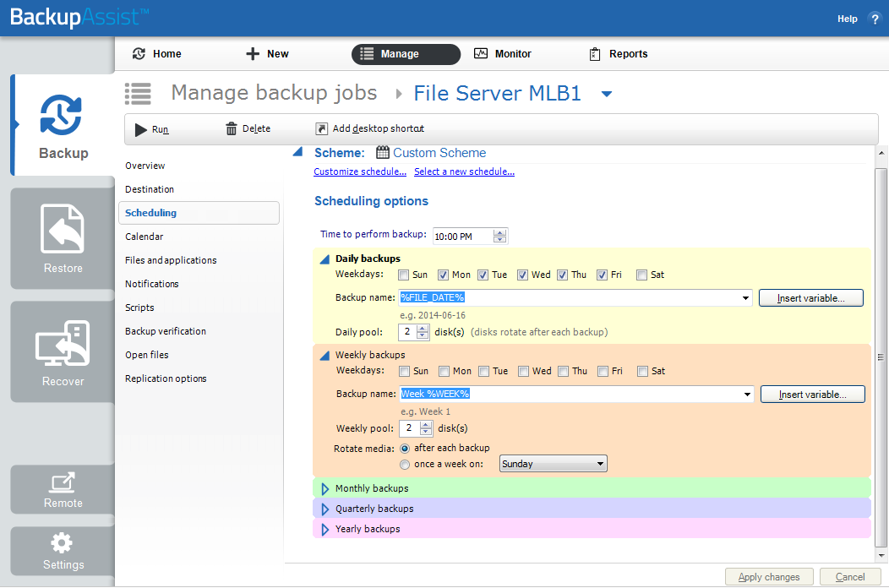The width and height of the screenshot is (889, 588).
Task: Click the Reports clipboard icon
Action: coord(595,54)
